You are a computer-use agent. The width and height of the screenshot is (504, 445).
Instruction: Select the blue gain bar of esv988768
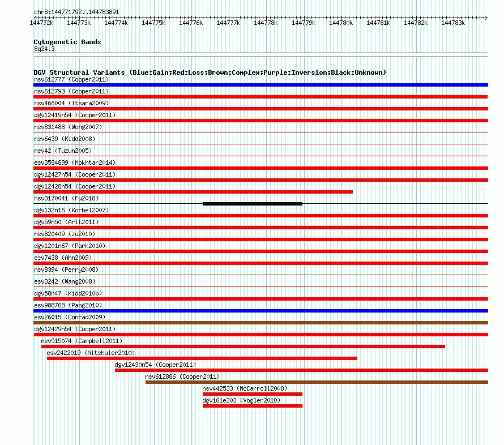pyautogui.click(x=260, y=311)
